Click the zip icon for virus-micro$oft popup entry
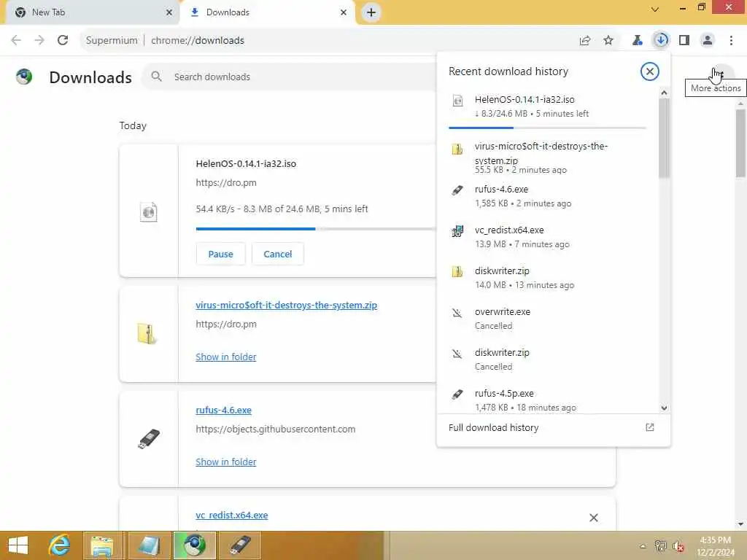This screenshot has height=560, width=747. [x=457, y=149]
